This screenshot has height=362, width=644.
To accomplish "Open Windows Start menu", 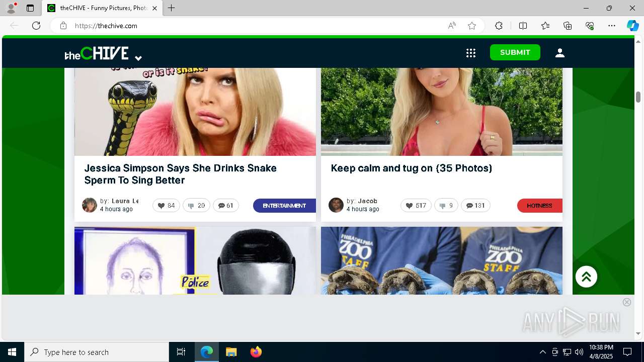I will pos(12,352).
